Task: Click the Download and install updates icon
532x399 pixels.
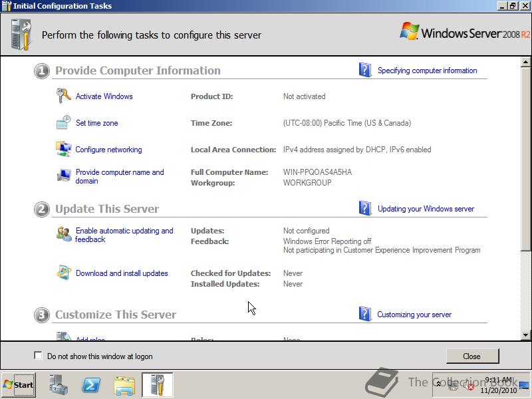Action: tap(64, 273)
